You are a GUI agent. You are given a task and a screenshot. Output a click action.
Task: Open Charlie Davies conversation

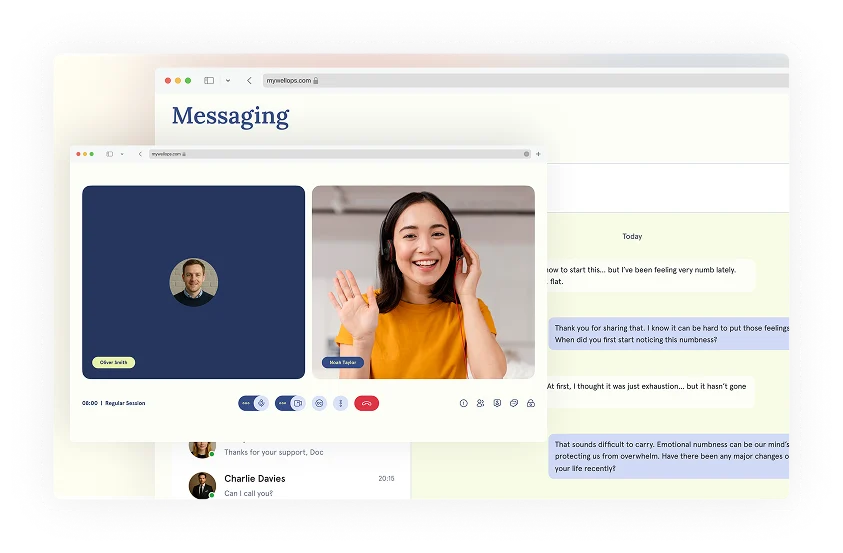pos(290,485)
